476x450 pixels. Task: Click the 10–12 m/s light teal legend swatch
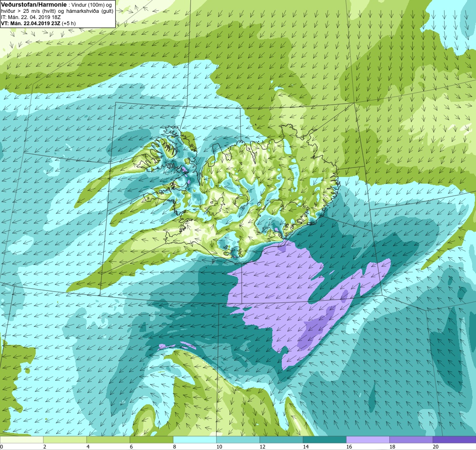238,440
